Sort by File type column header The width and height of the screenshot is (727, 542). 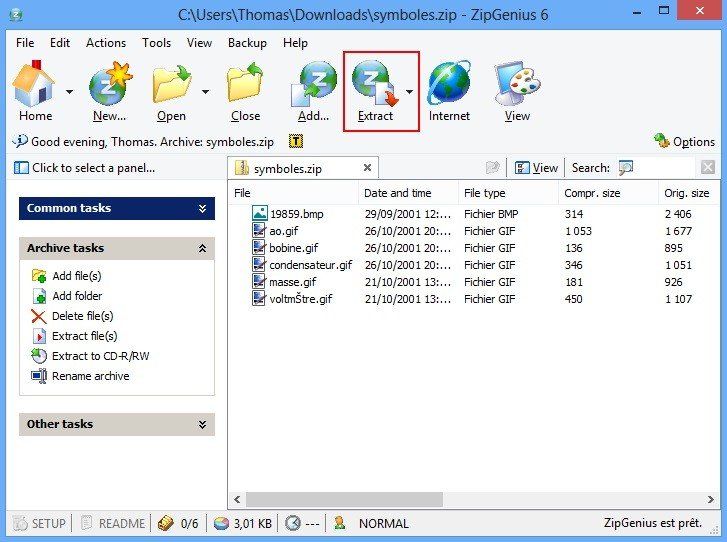508,193
